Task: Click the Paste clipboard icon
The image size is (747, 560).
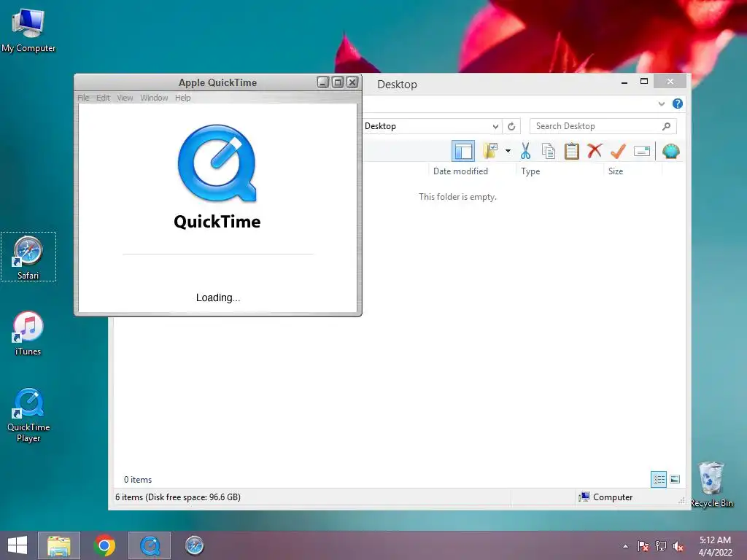Action: (x=572, y=151)
